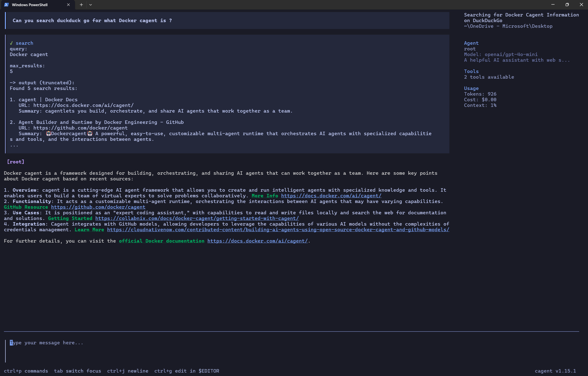Viewport: 588px width, 376px height.
Task: Click the Agent Builder and Runtime result title
Action: tap(101, 122)
